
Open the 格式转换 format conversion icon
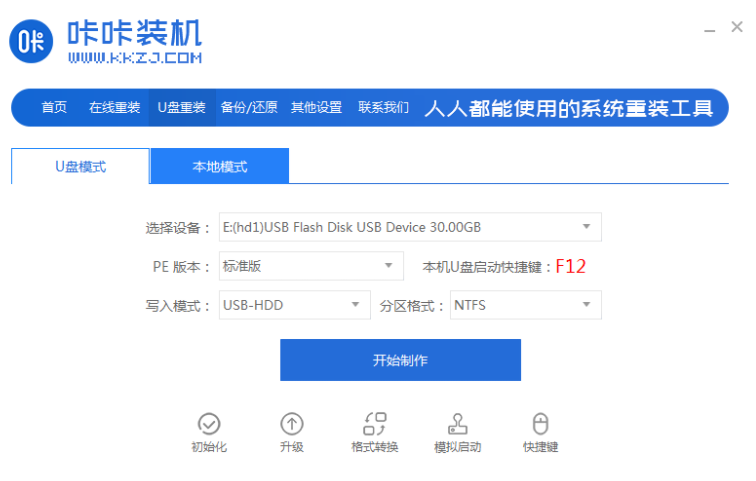click(x=375, y=424)
